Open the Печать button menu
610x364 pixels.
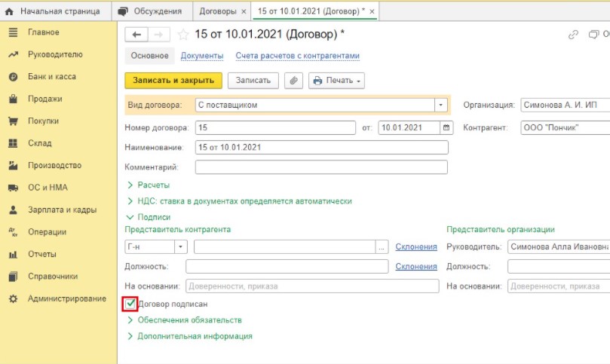click(336, 81)
